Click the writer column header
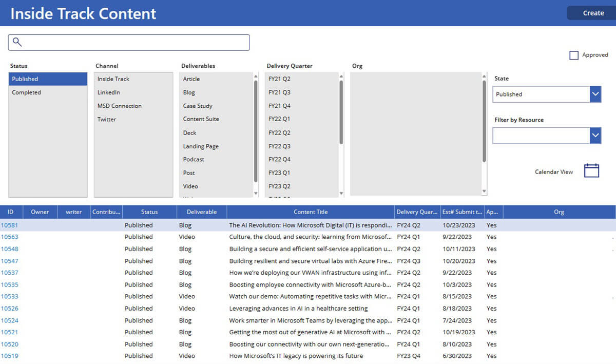This screenshot has width=616, height=364. tap(73, 212)
